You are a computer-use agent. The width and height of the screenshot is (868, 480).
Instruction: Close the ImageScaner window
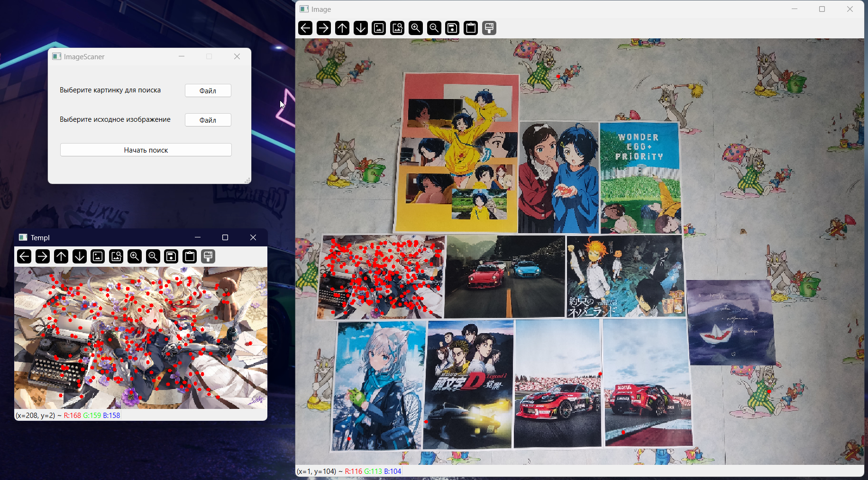237,56
